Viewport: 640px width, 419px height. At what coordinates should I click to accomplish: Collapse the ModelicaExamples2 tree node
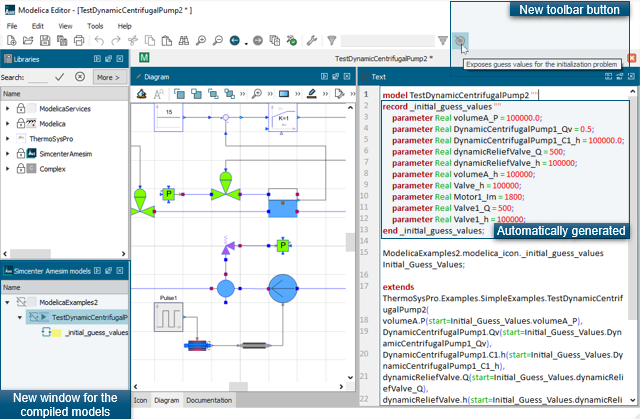pyautogui.click(x=8, y=301)
